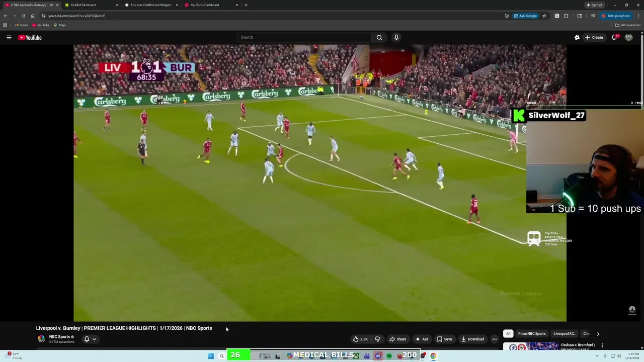Screen dimensions: 644x362
Task: Show hidden system tray icons
Action: point(596,356)
